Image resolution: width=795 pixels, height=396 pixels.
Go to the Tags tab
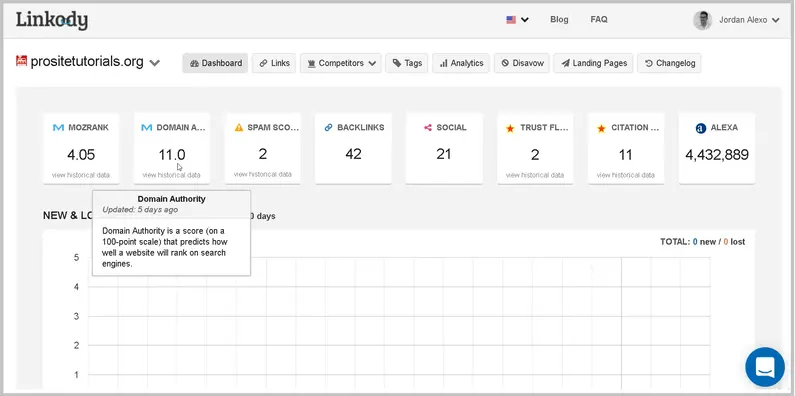pyautogui.click(x=407, y=63)
